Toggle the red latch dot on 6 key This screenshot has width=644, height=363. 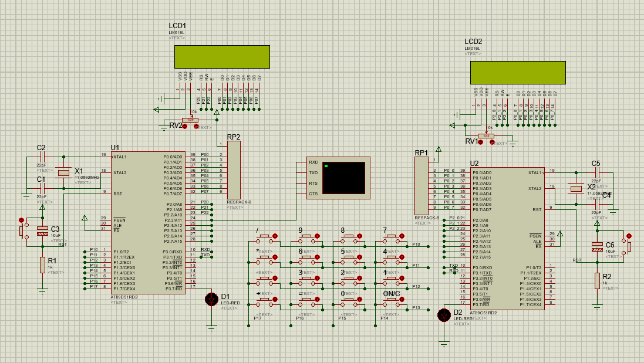[317, 257]
